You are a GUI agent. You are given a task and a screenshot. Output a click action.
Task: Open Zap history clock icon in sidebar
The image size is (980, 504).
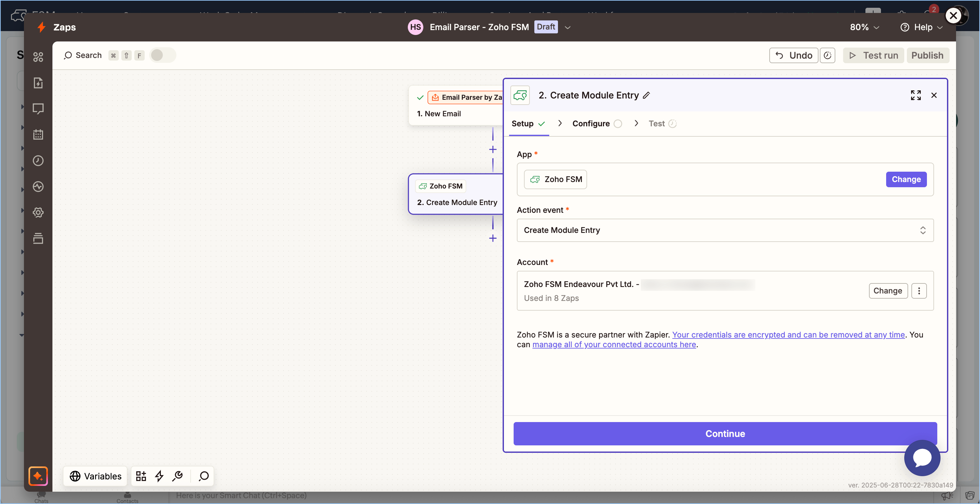pos(38,161)
